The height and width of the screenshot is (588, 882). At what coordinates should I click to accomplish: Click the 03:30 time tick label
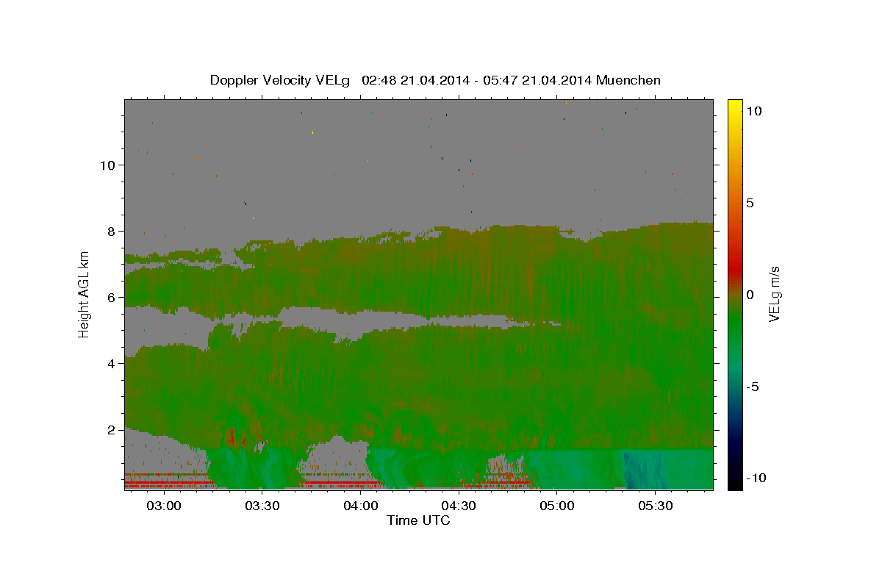click(x=262, y=506)
